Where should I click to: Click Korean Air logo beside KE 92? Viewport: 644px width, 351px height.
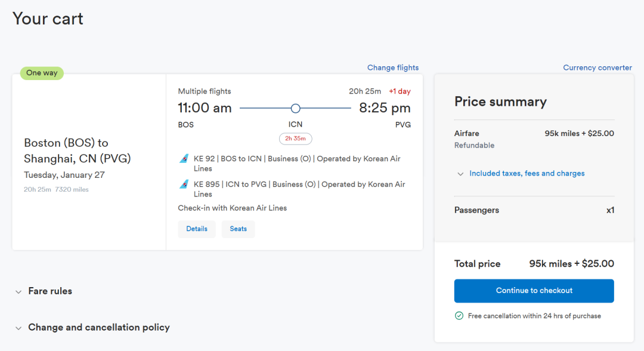tap(184, 159)
